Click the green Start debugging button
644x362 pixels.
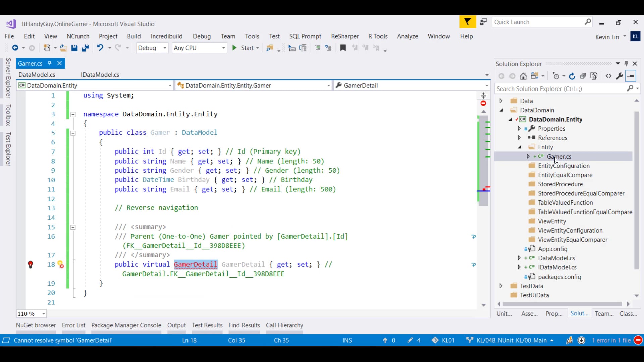(x=234, y=48)
